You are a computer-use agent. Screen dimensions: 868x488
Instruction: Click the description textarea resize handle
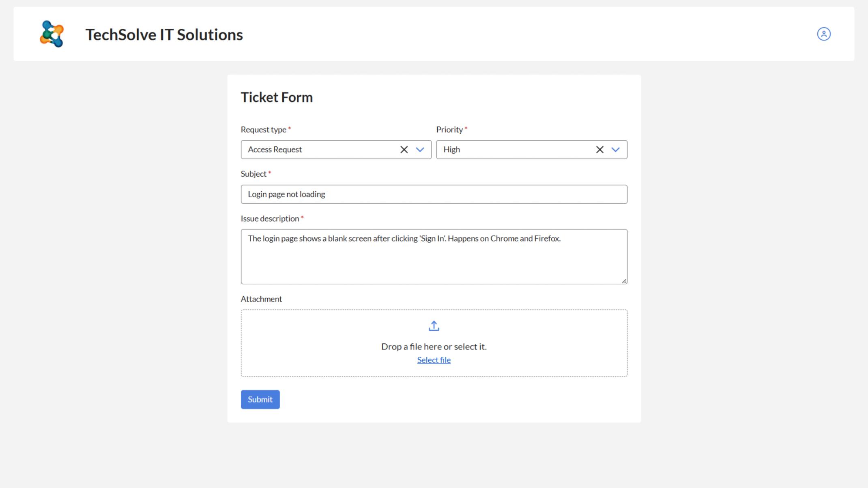624,281
